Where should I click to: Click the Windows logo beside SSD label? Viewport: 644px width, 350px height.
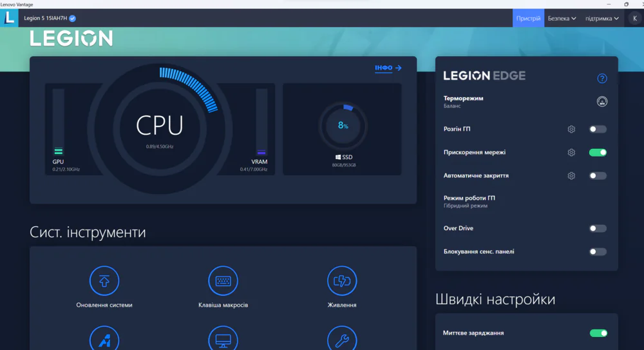[x=338, y=157]
